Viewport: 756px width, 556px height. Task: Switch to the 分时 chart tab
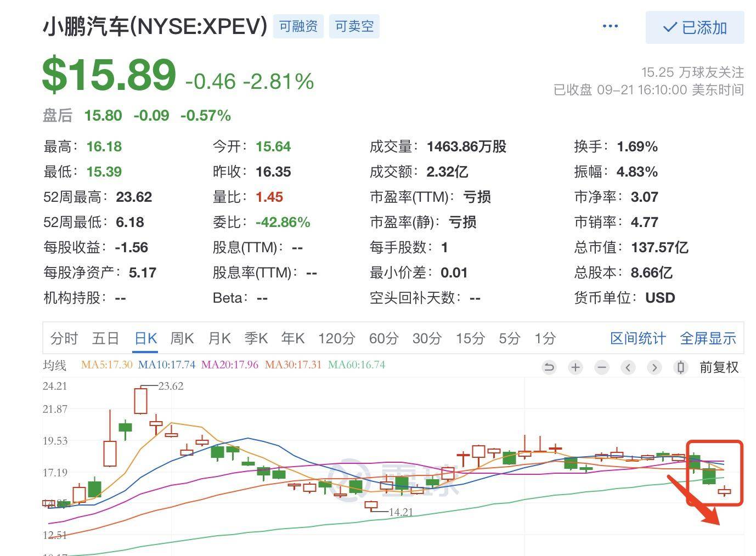tap(64, 338)
